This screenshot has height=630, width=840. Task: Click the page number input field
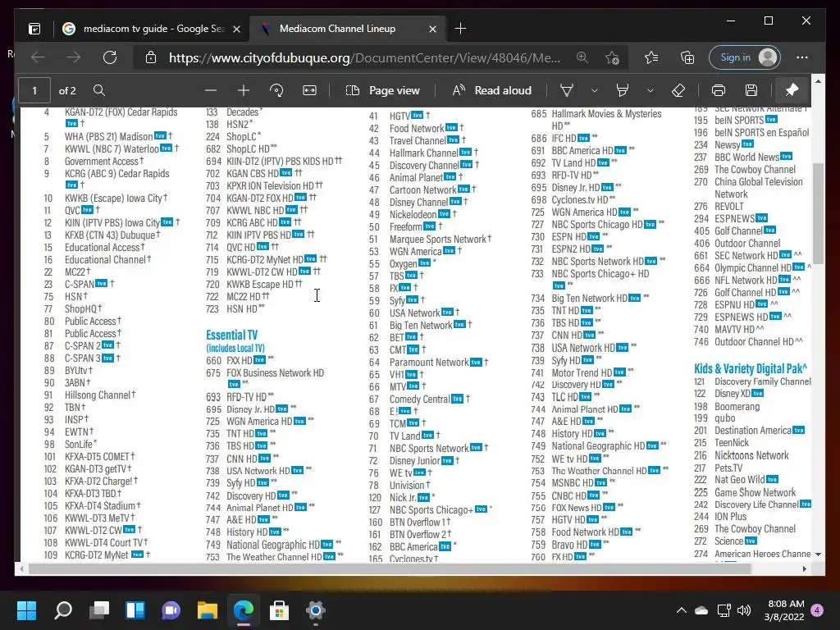(x=34, y=90)
